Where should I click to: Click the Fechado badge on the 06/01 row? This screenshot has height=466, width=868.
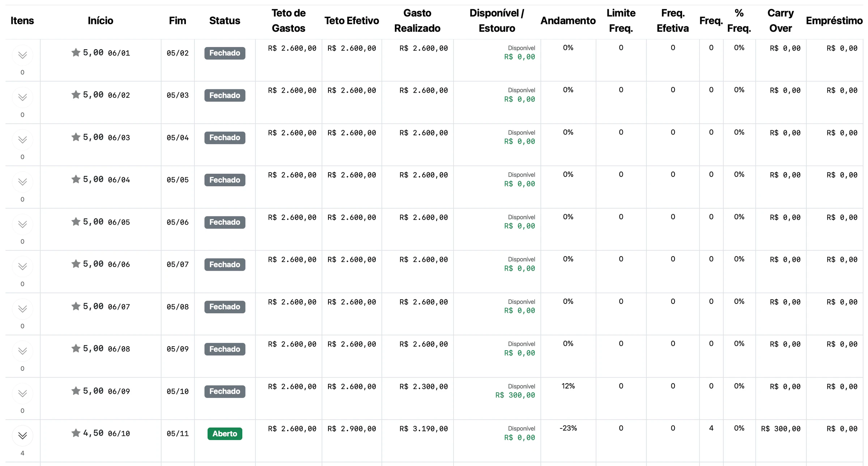pos(225,53)
